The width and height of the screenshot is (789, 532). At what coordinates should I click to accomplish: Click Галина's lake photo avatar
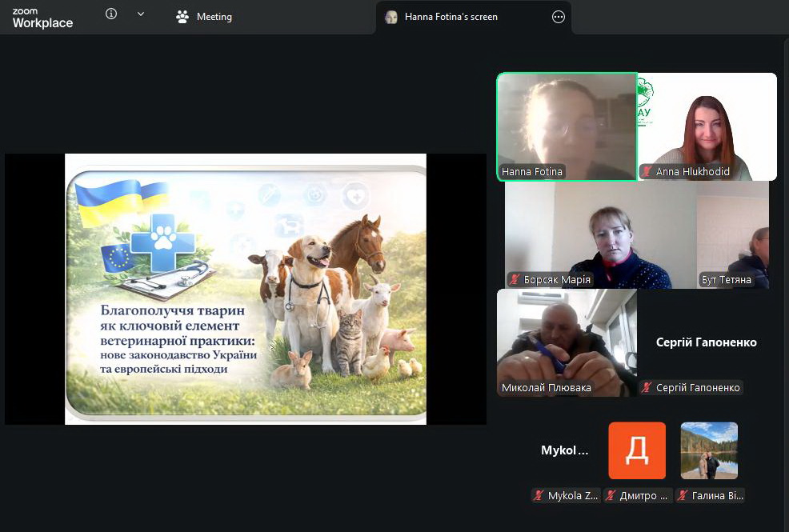pos(709,450)
